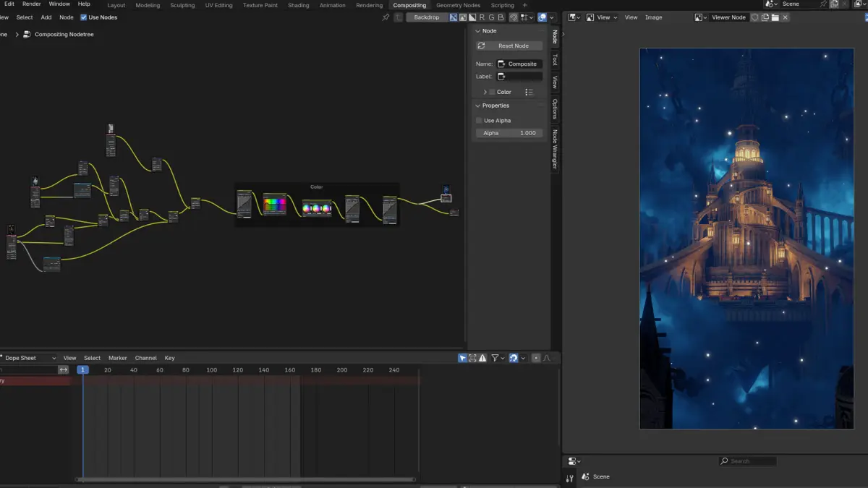The image size is (868, 488).
Task: Show only Green channel in backdrop
Action: pos(491,17)
